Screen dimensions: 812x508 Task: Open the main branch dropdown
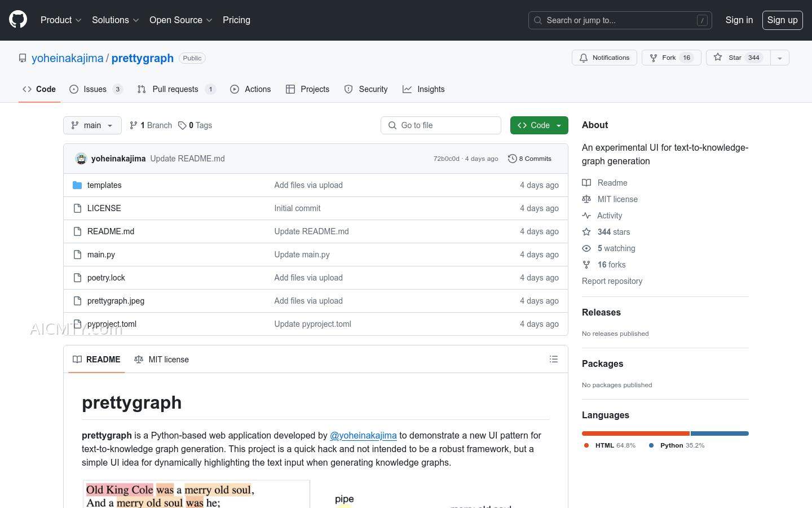coord(92,125)
